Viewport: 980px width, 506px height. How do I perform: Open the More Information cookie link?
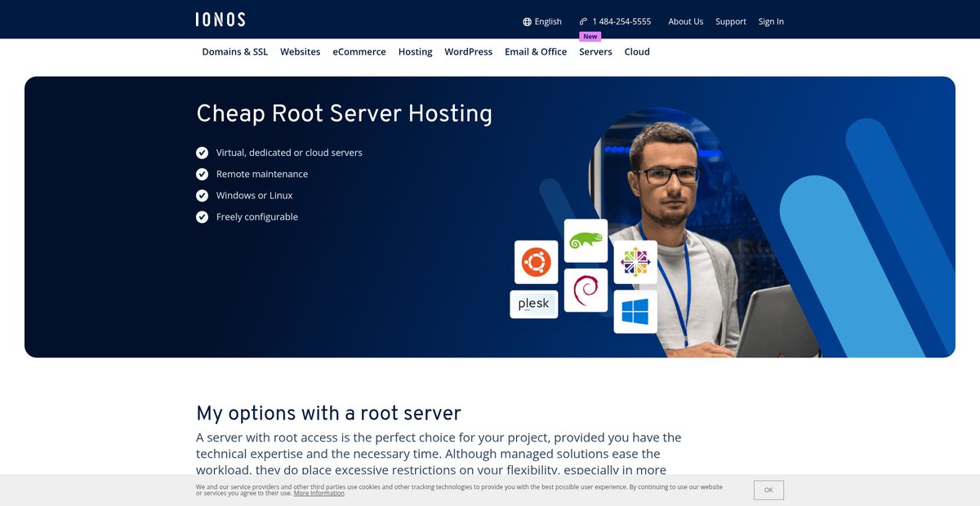(319, 493)
